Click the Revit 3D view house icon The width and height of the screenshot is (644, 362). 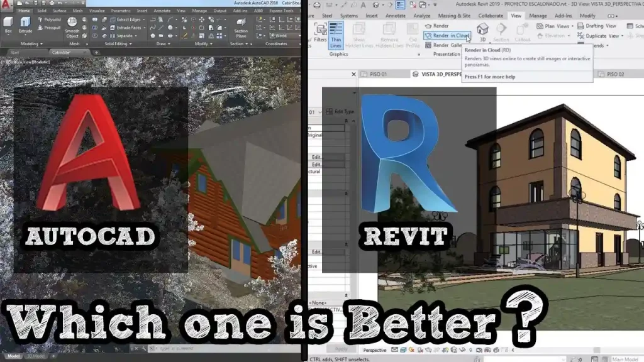pyautogui.click(x=482, y=32)
